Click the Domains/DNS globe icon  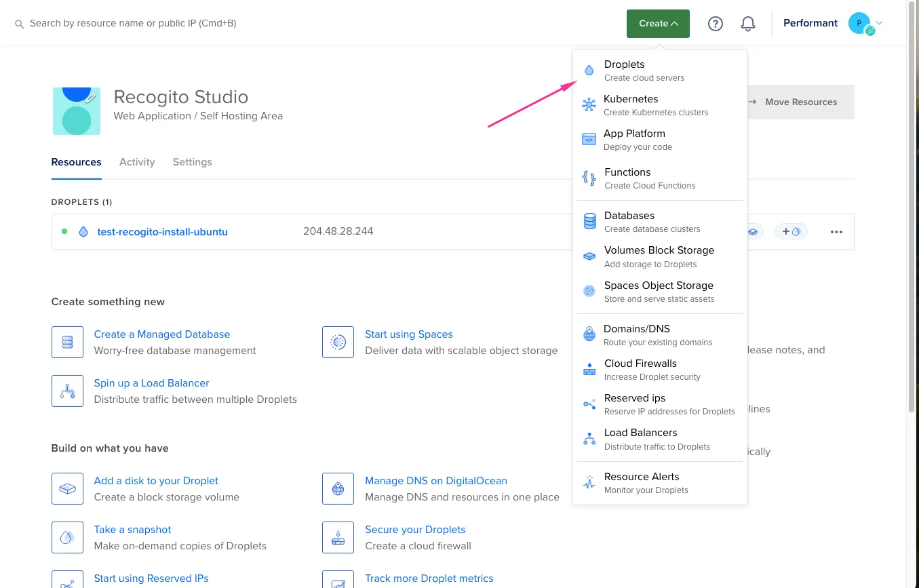tap(589, 334)
